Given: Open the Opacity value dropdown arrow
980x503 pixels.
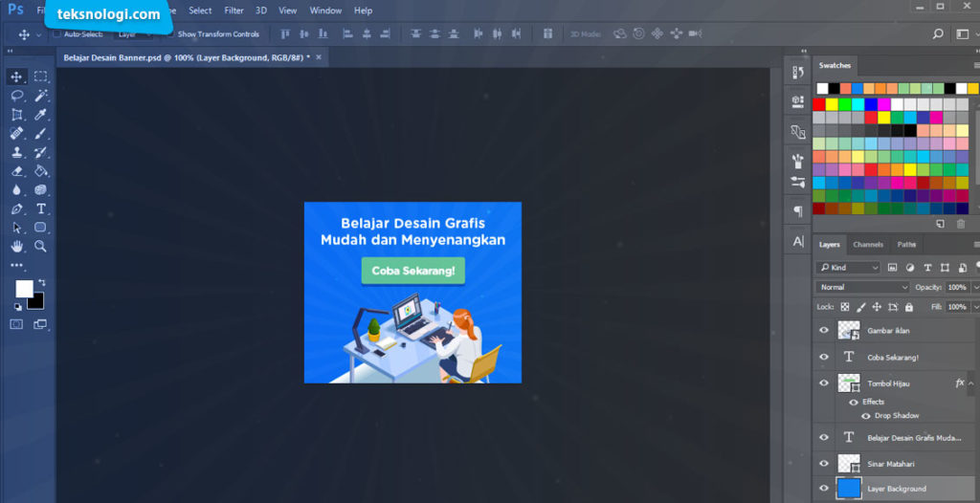Looking at the screenshot, I should pyautogui.click(x=975, y=288).
